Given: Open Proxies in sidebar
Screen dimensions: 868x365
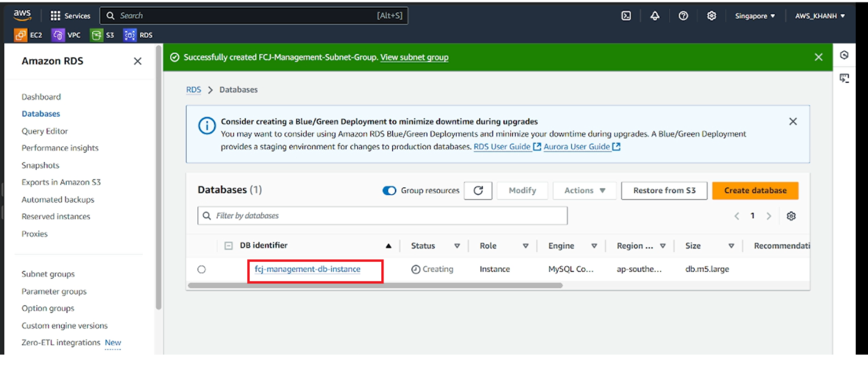Looking at the screenshot, I should tap(35, 233).
